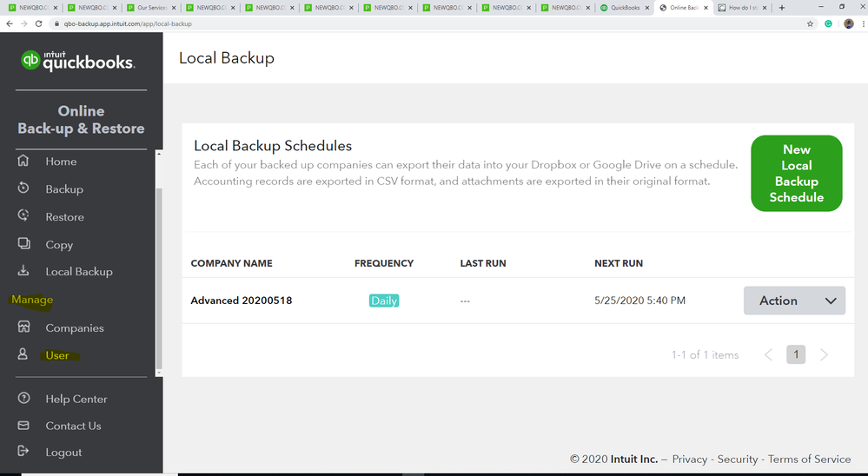Click next run date 5/25/2020 5:40 PM
Viewport: 868px width, 476px height.
tap(640, 301)
